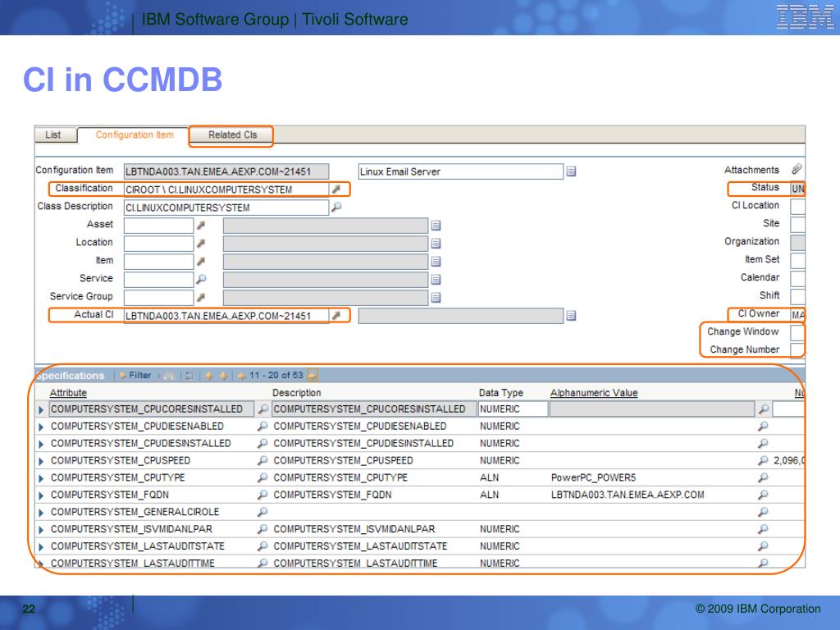Click attribute lookup icon for COMPUTERSYSTEM_FQDN
The image size is (840, 630).
262,495
